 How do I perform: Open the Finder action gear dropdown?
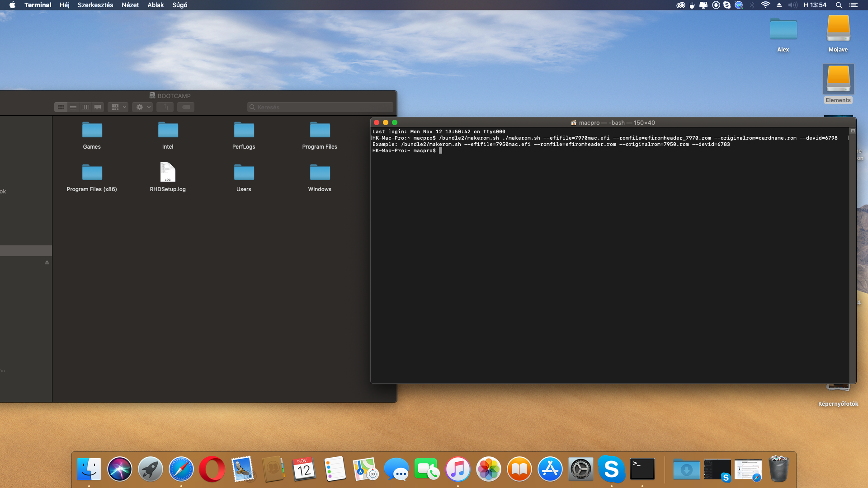[142, 107]
